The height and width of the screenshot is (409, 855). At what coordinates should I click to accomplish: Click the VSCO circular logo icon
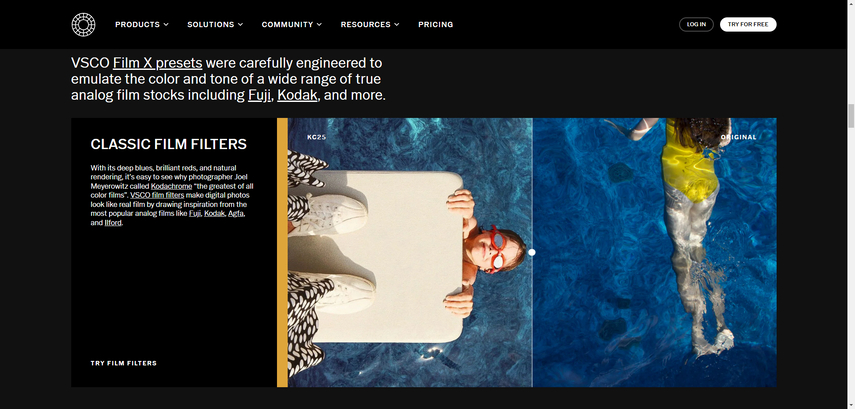coord(83,25)
